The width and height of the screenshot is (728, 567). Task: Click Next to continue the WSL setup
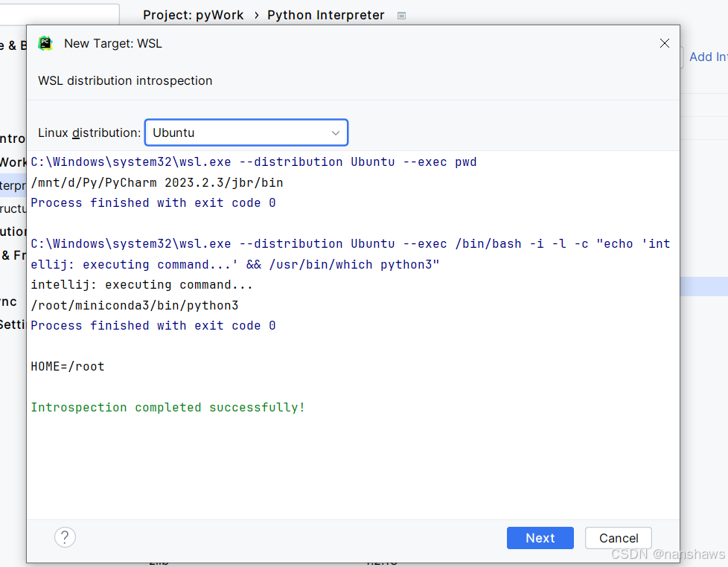click(x=540, y=538)
